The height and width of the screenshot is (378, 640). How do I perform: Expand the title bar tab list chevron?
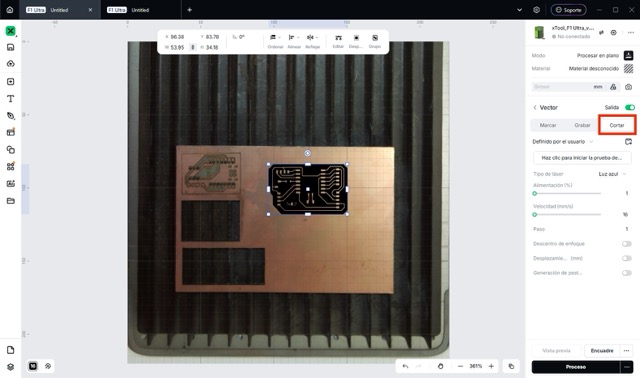coord(520,10)
